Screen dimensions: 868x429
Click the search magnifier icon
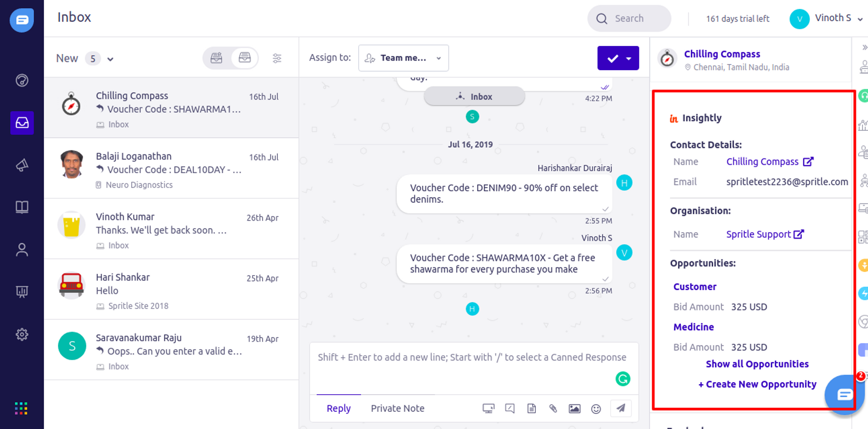point(602,19)
